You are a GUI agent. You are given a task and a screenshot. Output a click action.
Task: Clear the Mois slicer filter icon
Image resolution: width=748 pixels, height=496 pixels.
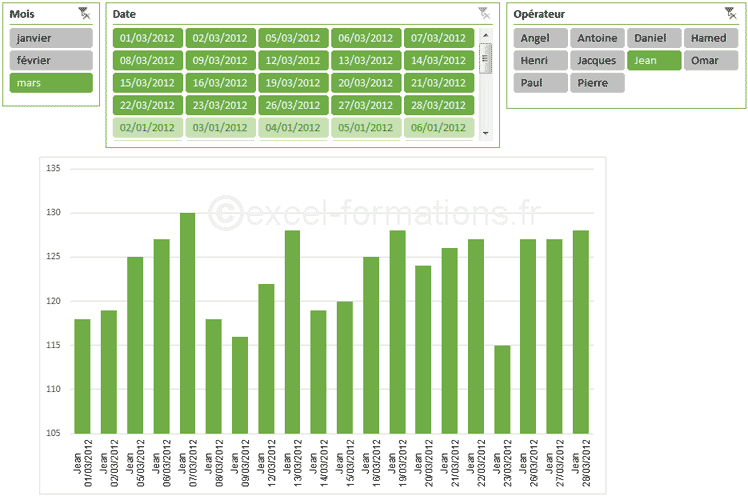click(84, 13)
